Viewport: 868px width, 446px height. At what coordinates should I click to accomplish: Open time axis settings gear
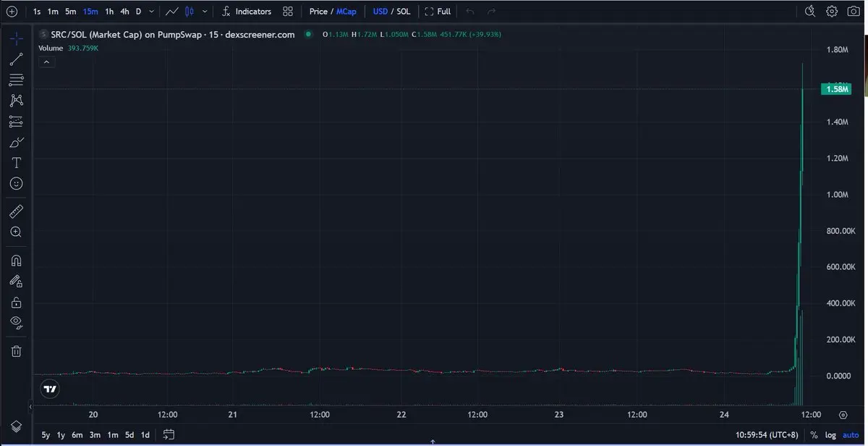pos(843,415)
